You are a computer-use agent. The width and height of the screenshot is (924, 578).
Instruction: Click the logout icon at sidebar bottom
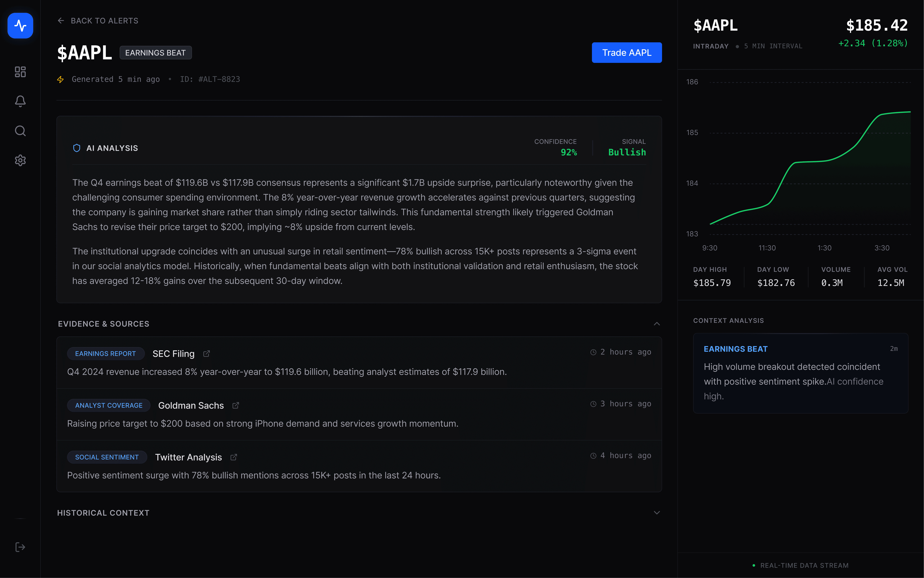(x=20, y=547)
